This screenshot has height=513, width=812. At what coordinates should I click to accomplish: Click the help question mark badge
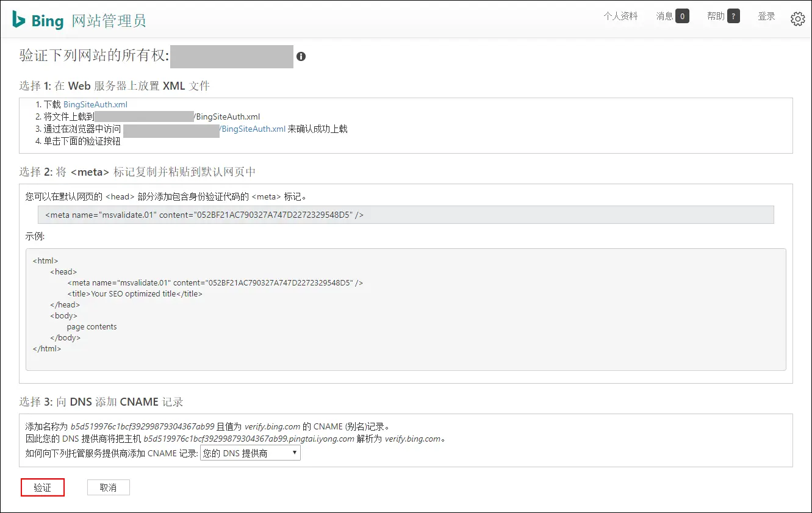733,16
